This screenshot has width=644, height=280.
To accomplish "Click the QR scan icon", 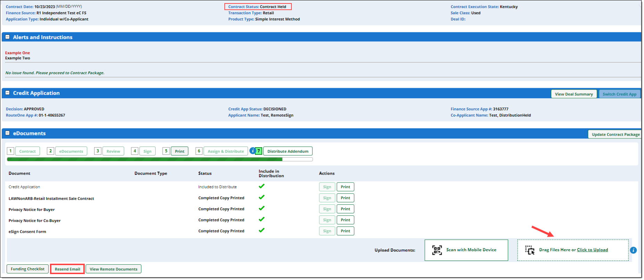I will click(437, 250).
